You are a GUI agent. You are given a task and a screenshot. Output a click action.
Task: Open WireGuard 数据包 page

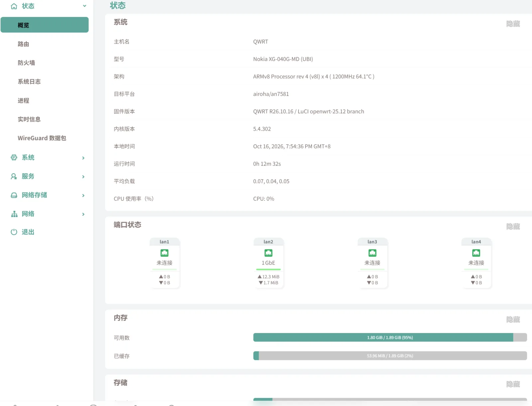coord(42,138)
